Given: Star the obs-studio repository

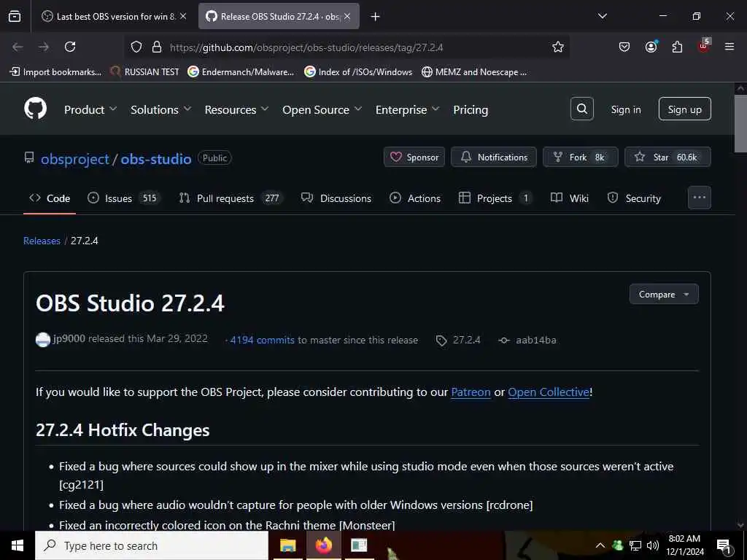Looking at the screenshot, I should point(667,157).
